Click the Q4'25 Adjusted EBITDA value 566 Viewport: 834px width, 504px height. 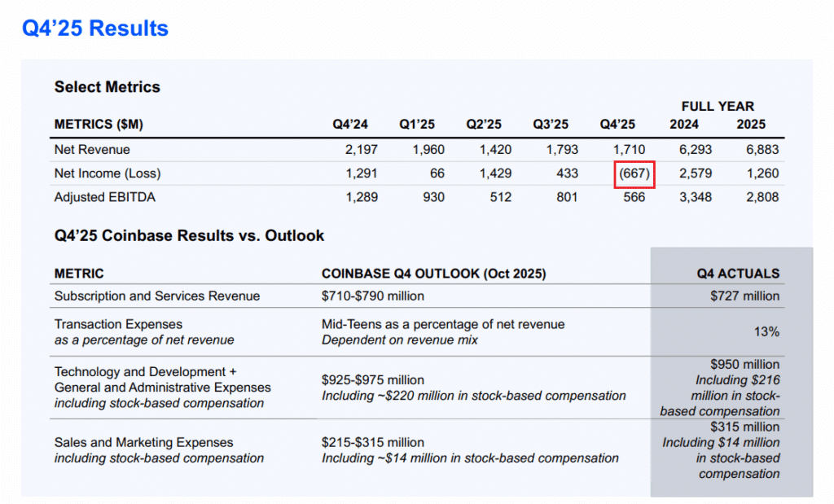[633, 197]
